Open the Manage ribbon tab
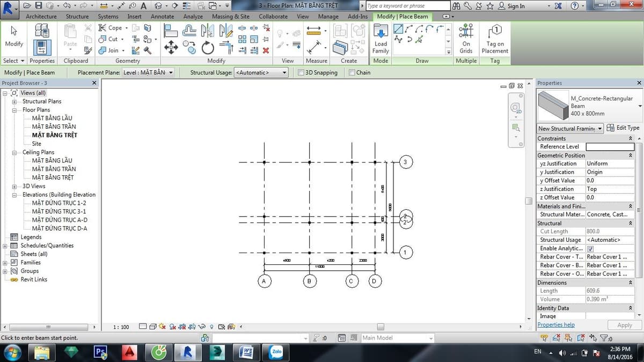 328,17
